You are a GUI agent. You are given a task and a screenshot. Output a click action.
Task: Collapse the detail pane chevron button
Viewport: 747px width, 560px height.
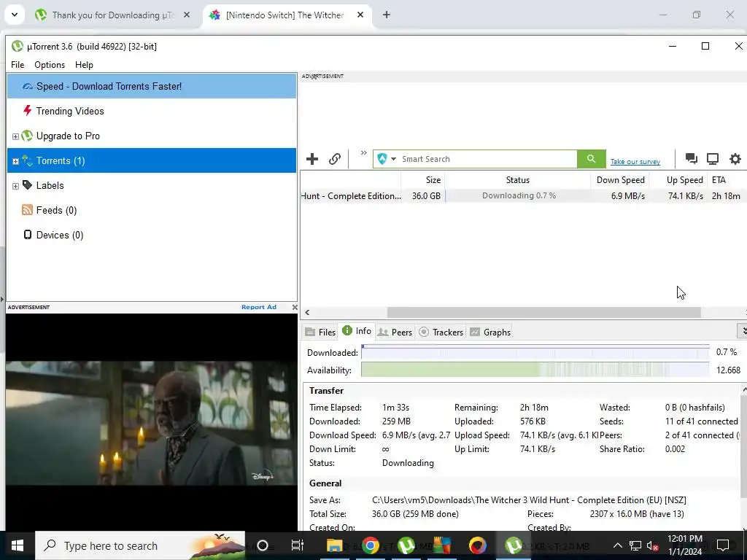742,330
